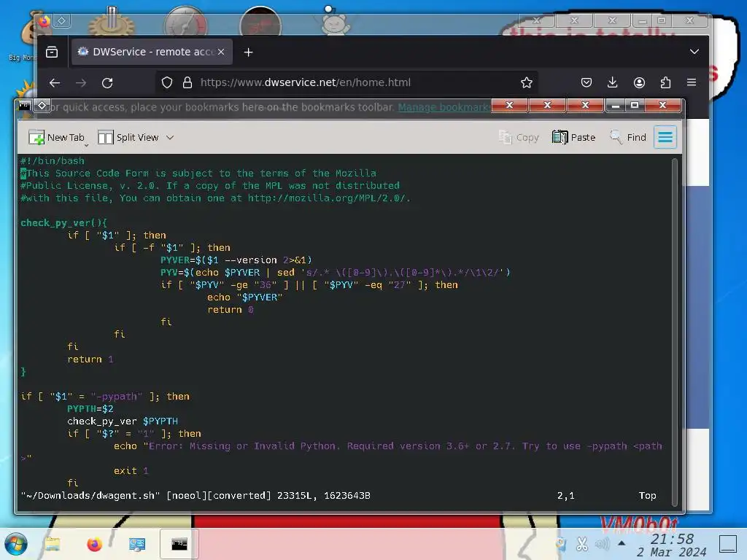Screen dimensions: 747x560
Task: Click the '~/Downloads/dwagent.sh' status line
Action: click(196, 496)
